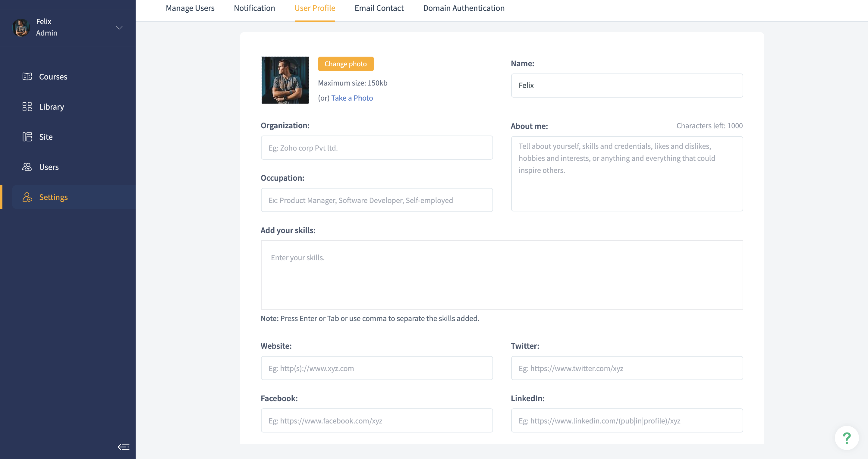
Task: Open Library from the sidebar
Action: click(x=52, y=107)
